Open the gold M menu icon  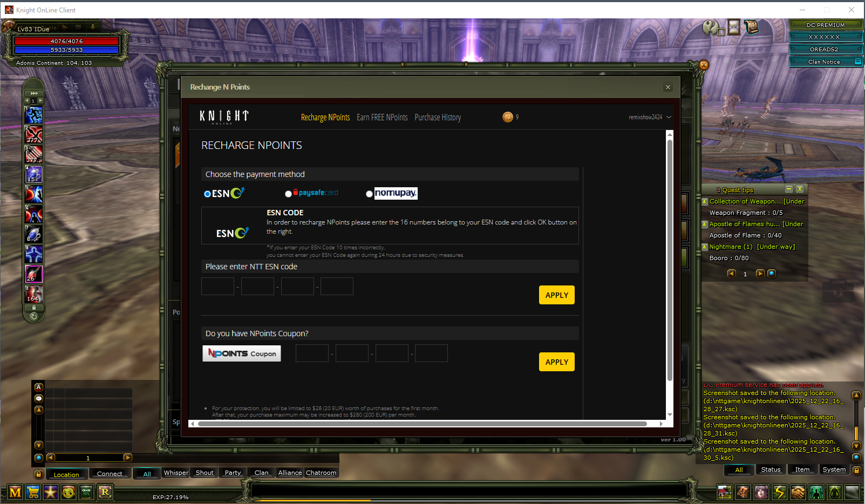pos(15,492)
